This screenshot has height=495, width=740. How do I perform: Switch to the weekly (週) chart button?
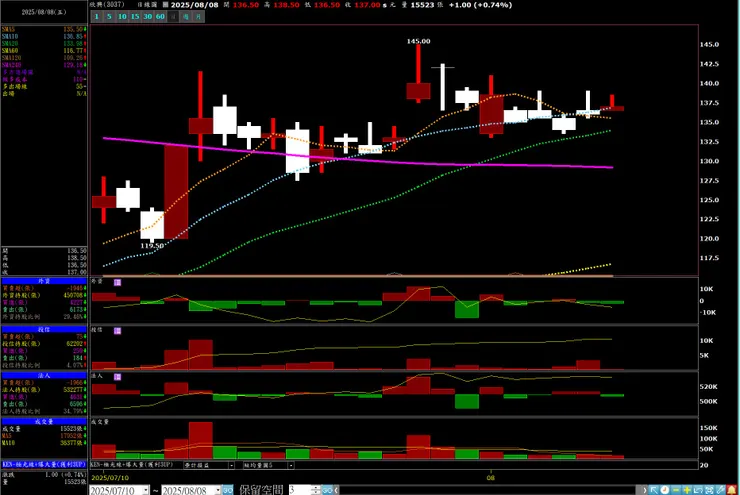click(x=185, y=17)
